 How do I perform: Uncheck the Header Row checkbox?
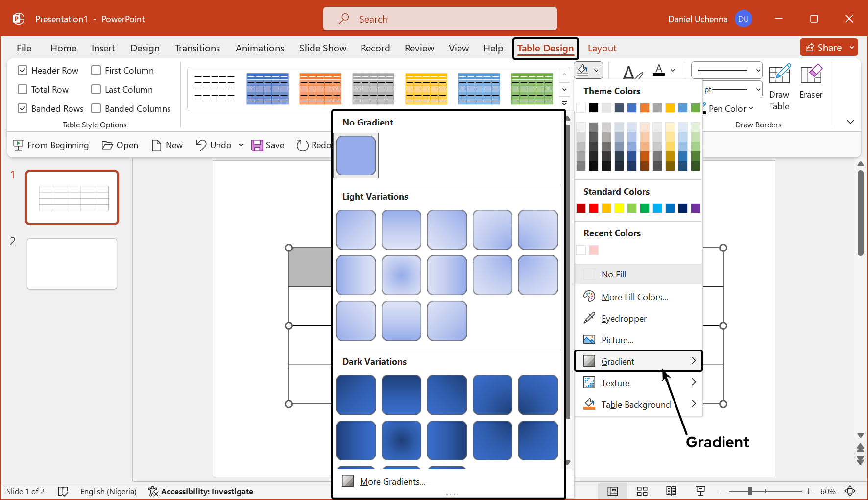[x=23, y=71]
